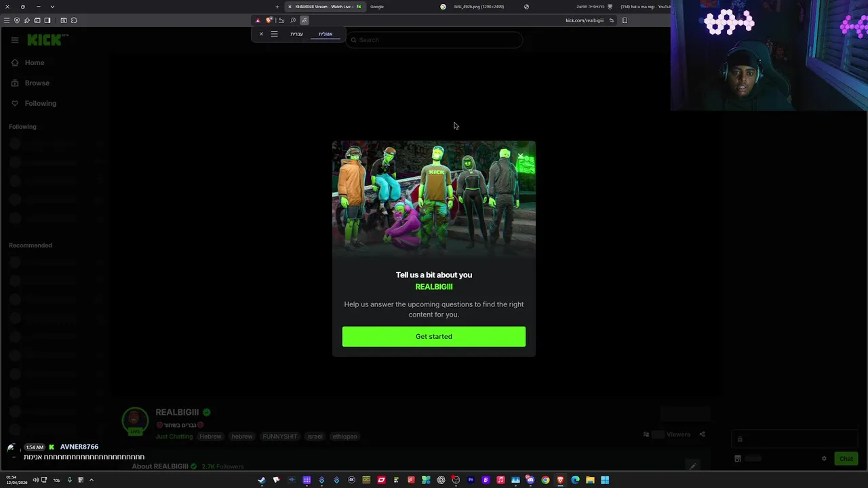Switch to the REALBIGIII Stream browser tab

(x=325, y=7)
